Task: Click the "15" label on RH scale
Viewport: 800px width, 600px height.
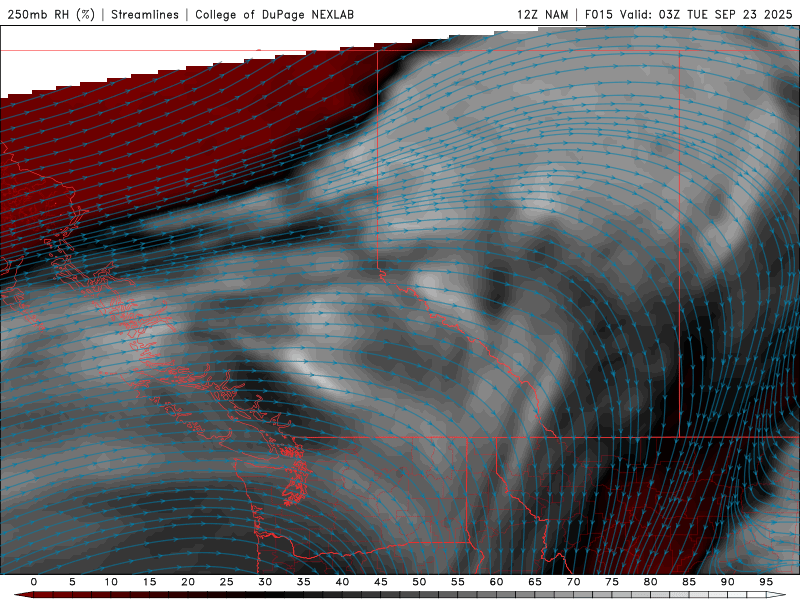Action: click(149, 582)
